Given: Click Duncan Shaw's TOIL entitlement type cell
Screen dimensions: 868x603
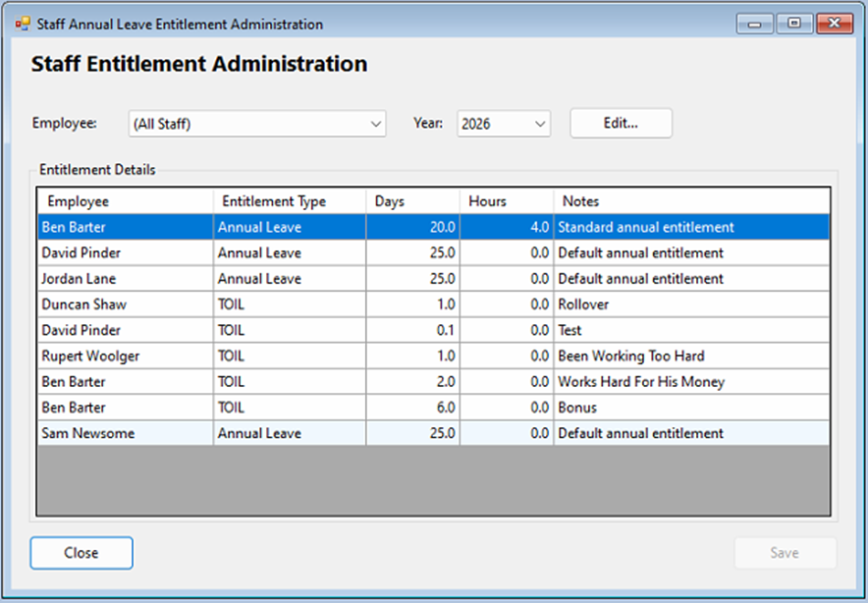Looking at the screenshot, I should (290, 304).
